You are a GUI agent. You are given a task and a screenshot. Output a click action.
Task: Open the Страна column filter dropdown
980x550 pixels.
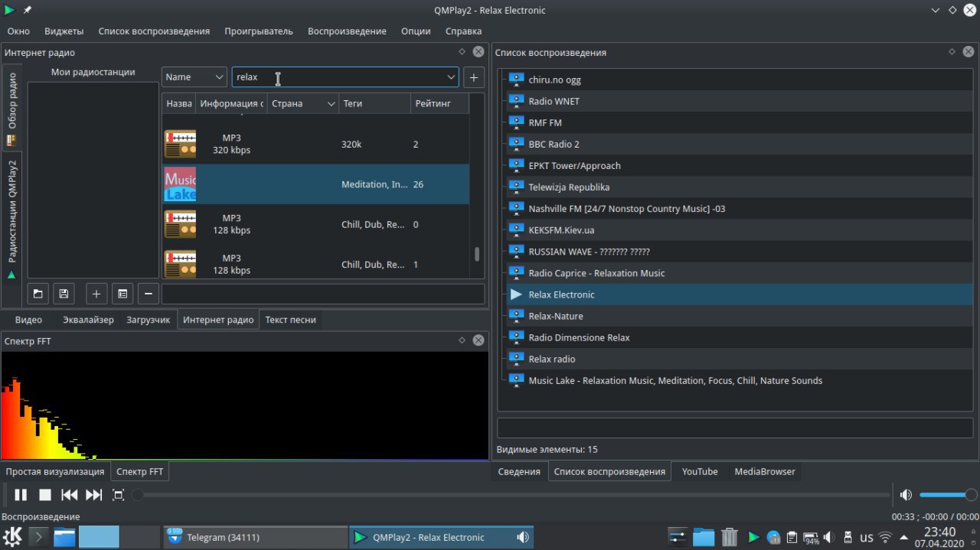point(331,103)
